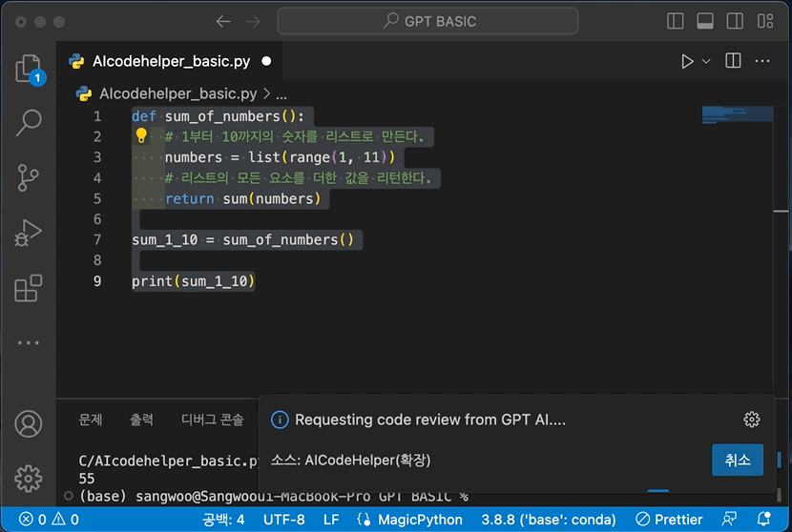Open the Extensions view

(x=29, y=288)
